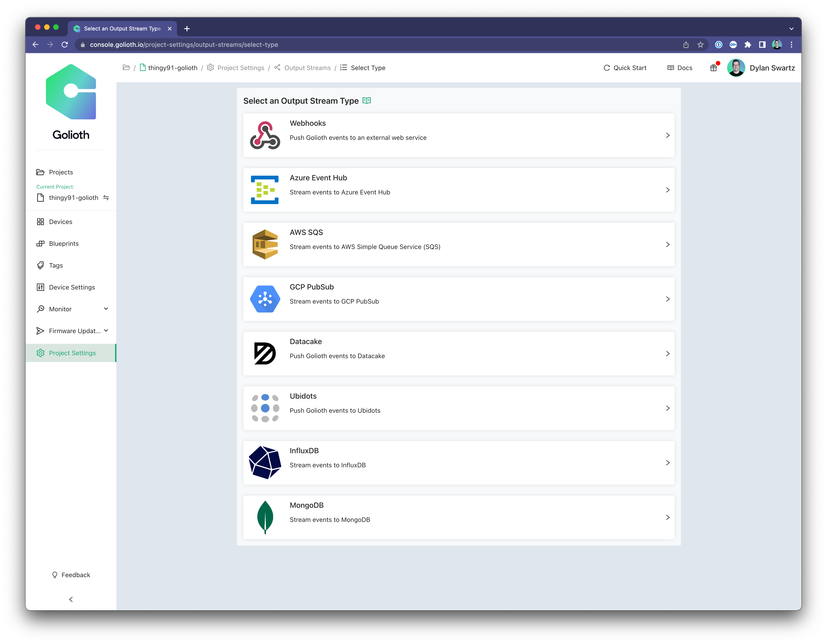Open the Chrome tab search dropdown arrow
This screenshot has width=827, height=644.
coord(792,29)
